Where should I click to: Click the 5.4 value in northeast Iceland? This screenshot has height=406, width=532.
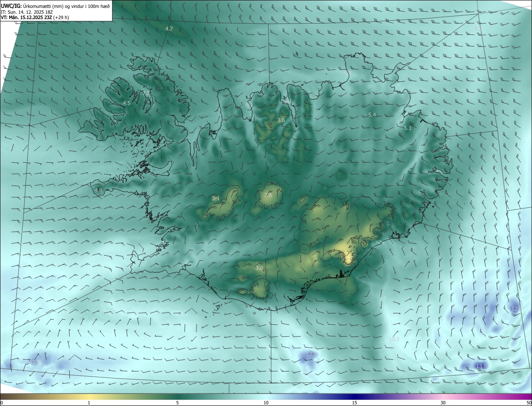click(x=372, y=115)
